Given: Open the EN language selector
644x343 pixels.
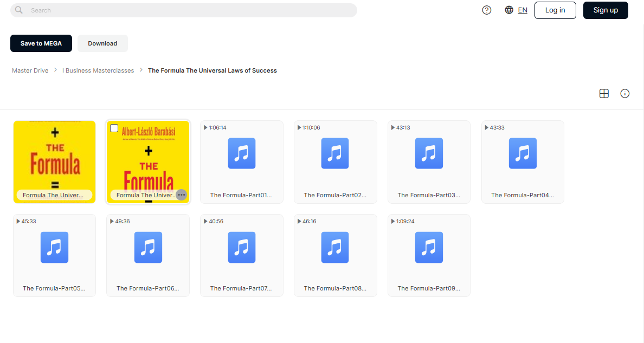Looking at the screenshot, I should [x=523, y=10].
